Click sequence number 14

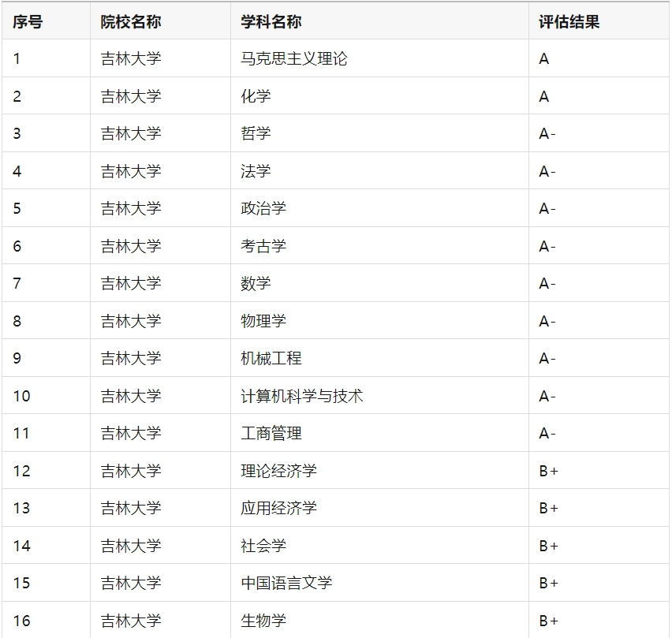tap(21, 547)
